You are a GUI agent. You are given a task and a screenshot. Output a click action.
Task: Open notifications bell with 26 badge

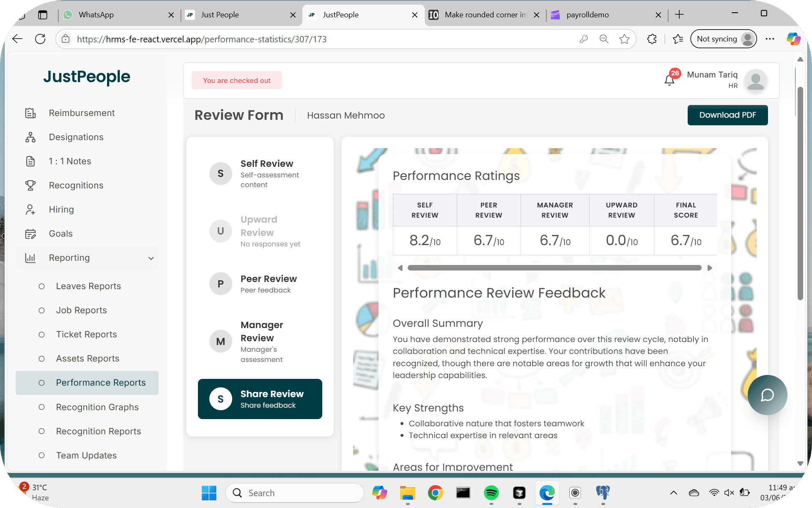coord(669,80)
